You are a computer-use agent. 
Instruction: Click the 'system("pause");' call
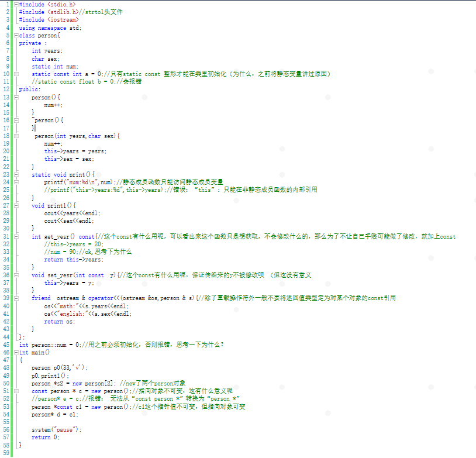pyautogui.click(x=57, y=430)
